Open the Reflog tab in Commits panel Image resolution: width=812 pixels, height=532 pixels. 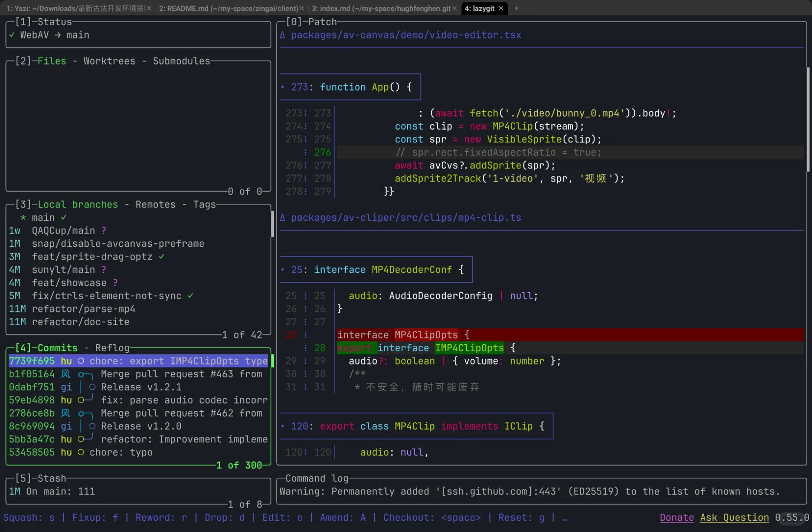[x=112, y=348]
